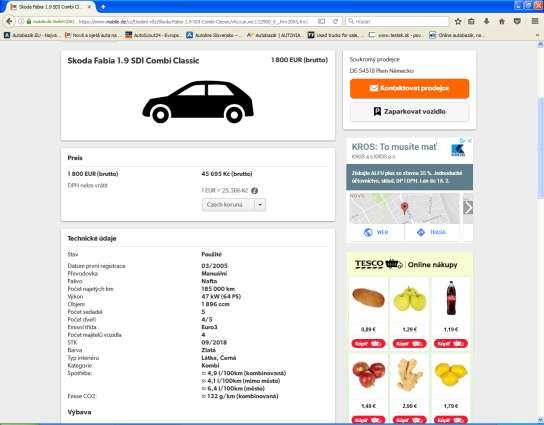Click the AdChoices icon on KROS ad
The image size is (544, 425).
point(462,141)
